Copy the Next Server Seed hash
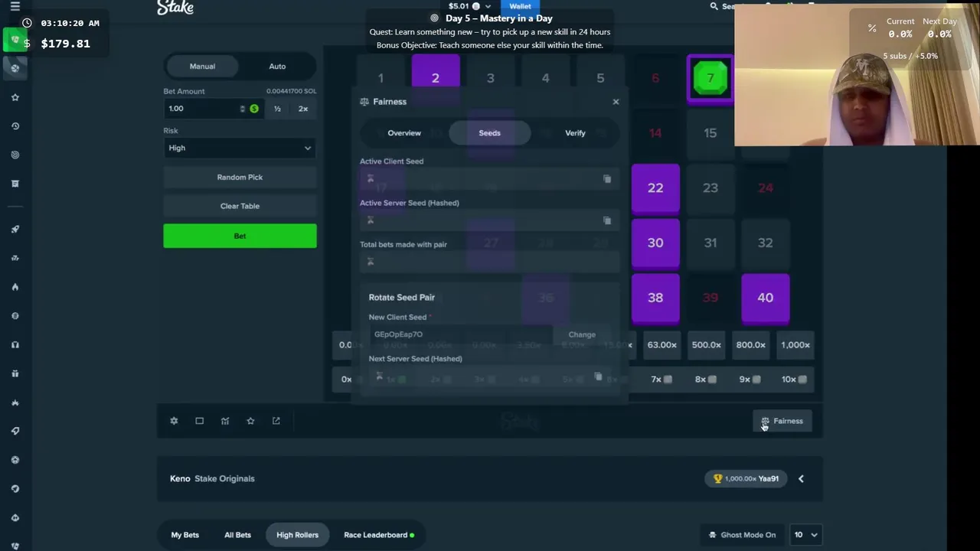 (598, 377)
